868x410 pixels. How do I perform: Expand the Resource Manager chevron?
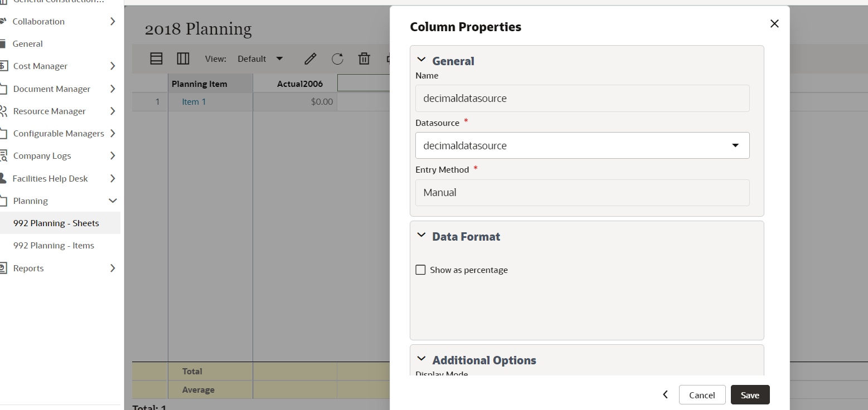point(113,111)
